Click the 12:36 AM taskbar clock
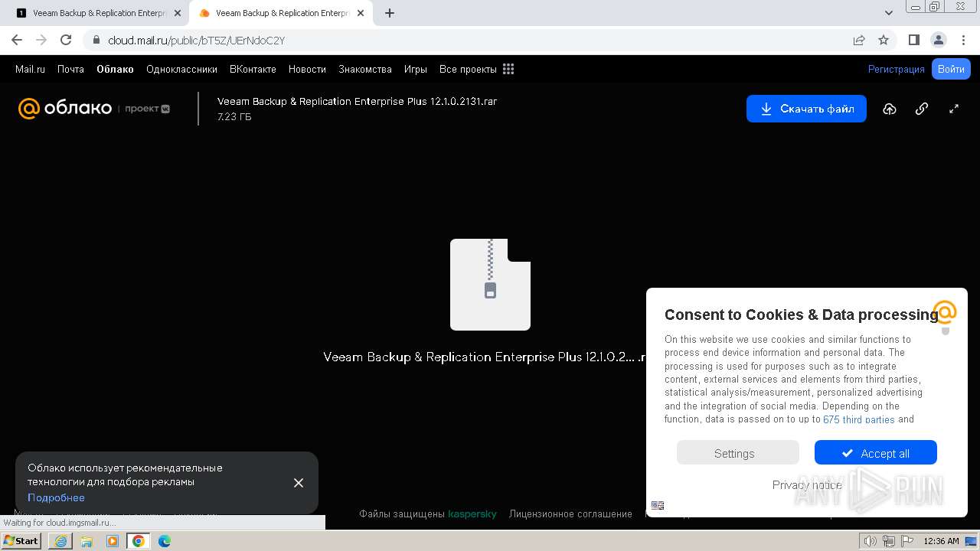The width and height of the screenshot is (980, 551). 941,541
